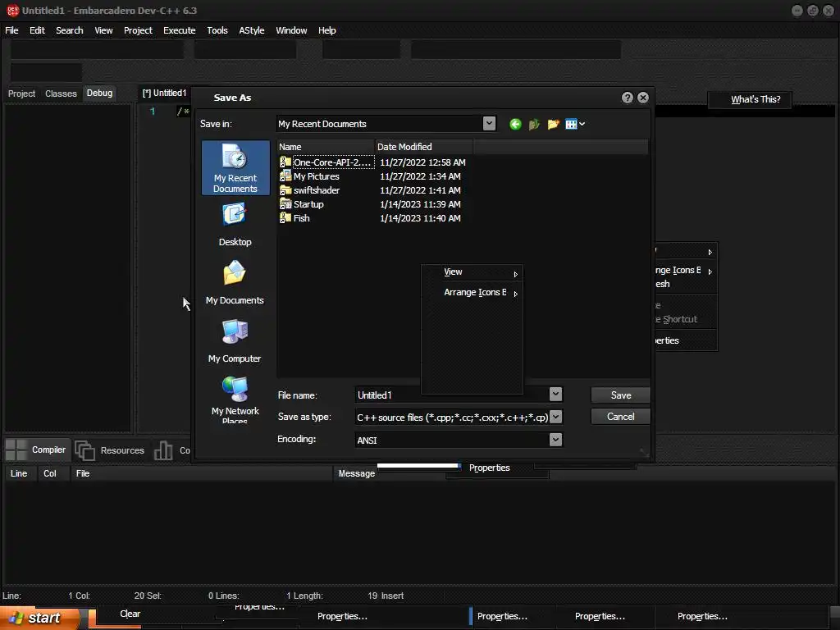This screenshot has width=840, height=630.
Task: Select the Fish file icon
Action: 285,217
